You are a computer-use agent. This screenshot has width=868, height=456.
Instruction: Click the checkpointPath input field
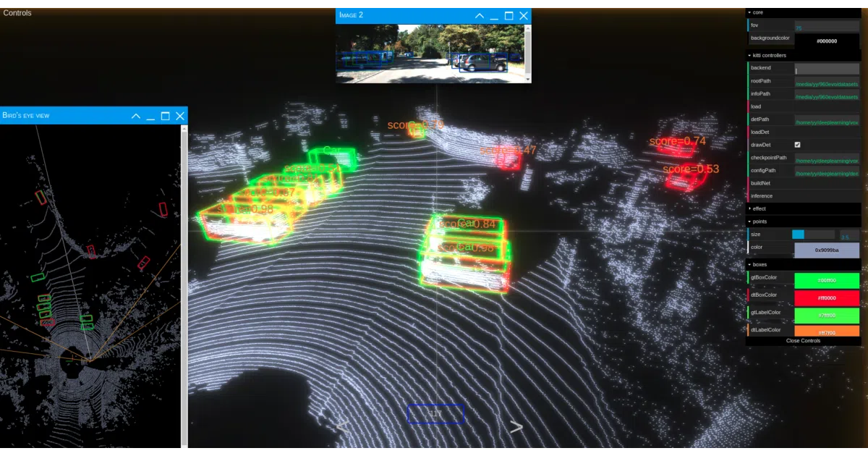(827, 159)
